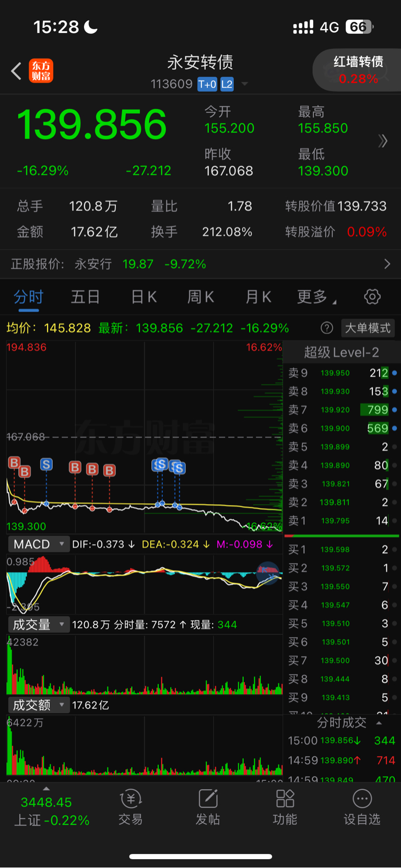Tap the 转股价值 139.733 value
Image resolution: width=401 pixels, height=868 pixels.
click(361, 206)
